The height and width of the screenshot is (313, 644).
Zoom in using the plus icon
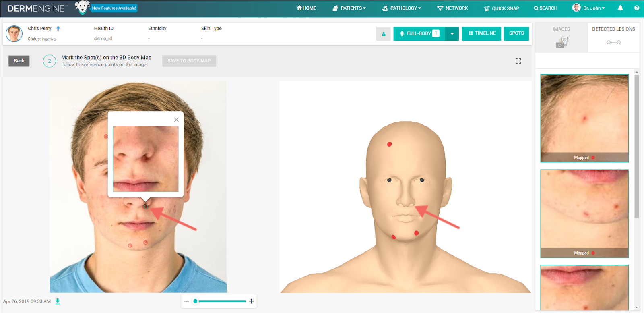251,301
